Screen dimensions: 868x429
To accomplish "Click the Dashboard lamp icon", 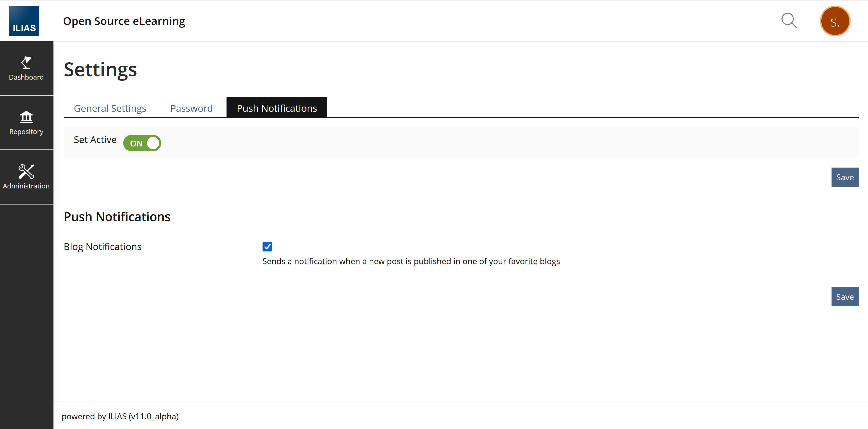I will point(26,62).
